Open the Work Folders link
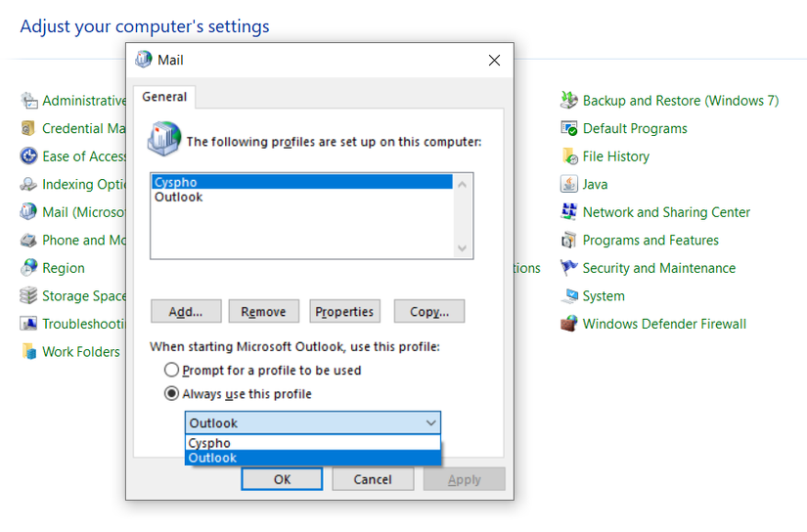807x532 pixels. [x=81, y=351]
